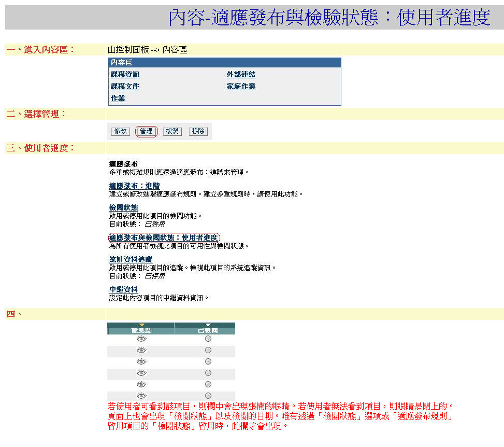Click the fifth row's 已檢閱 status circle
This screenshot has width=504, height=447.
coord(208,384)
